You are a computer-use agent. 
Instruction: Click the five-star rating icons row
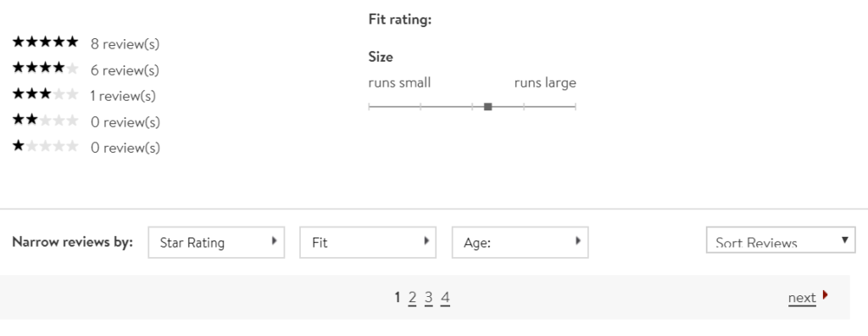46,42
